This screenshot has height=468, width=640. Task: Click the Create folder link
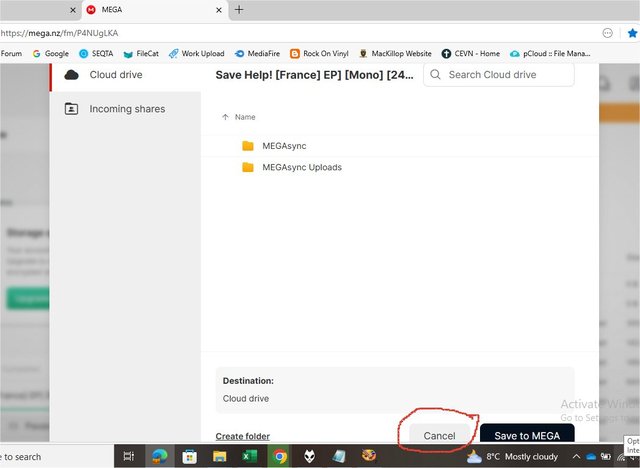point(242,436)
